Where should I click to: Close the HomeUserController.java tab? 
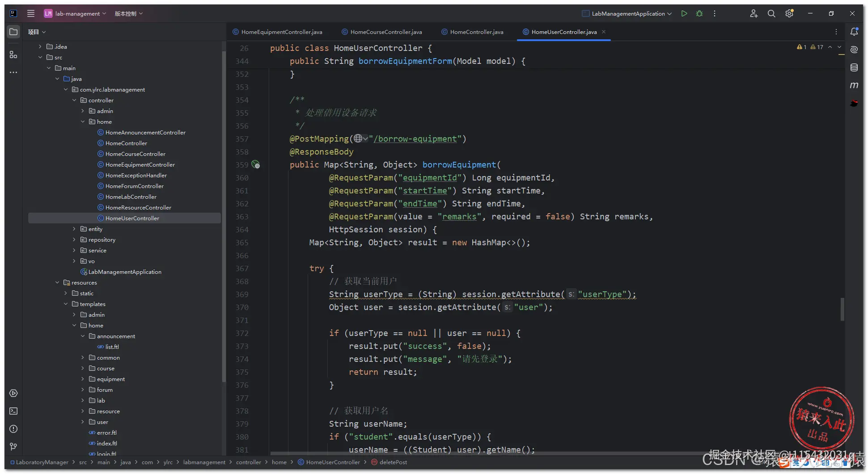click(604, 32)
